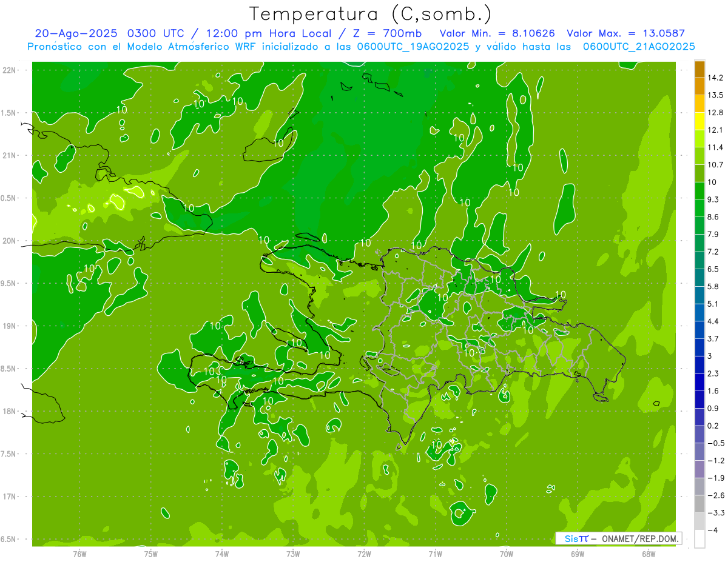Viewport: 728px width, 562px height.
Task: Click the 75W longitude axis label
Action: [x=150, y=554]
